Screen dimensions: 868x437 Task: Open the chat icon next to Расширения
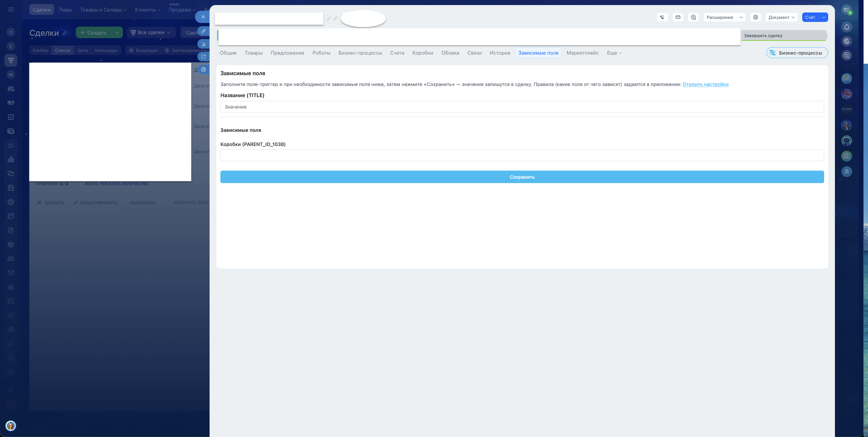pyautogui.click(x=693, y=17)
